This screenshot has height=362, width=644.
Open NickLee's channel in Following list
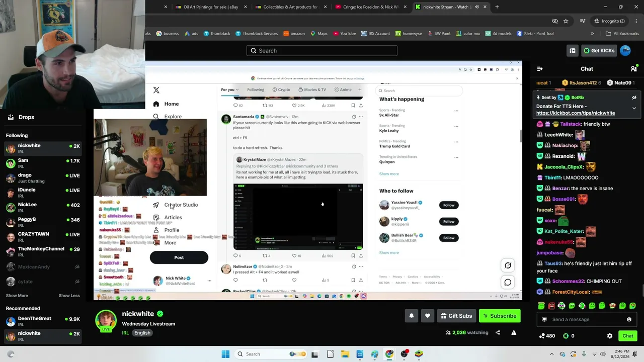tap(42, 208)
